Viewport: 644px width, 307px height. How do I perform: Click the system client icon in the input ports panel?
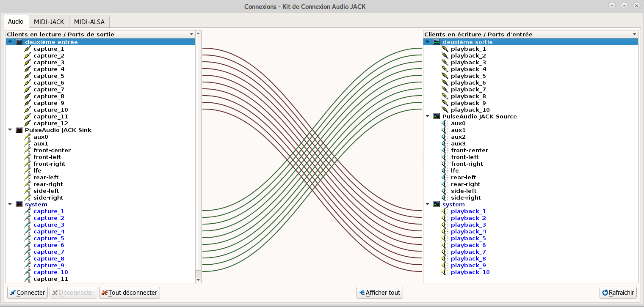(437, 204)
